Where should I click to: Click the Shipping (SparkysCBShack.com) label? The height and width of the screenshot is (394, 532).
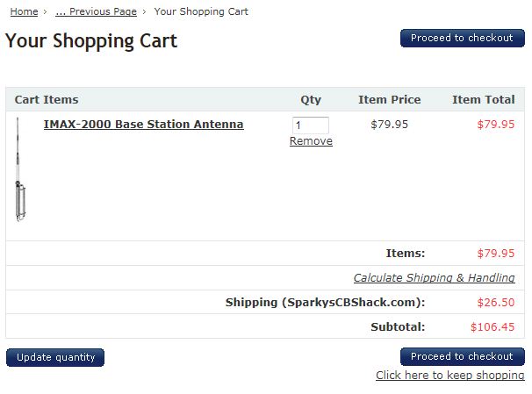click(x=325, y=303)
